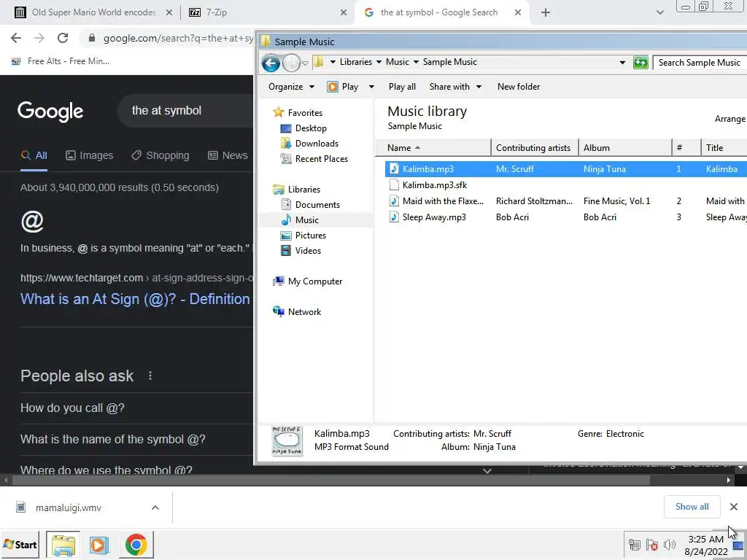Open Network in navigation pane
747x560 pixels.
pos(304,312)
